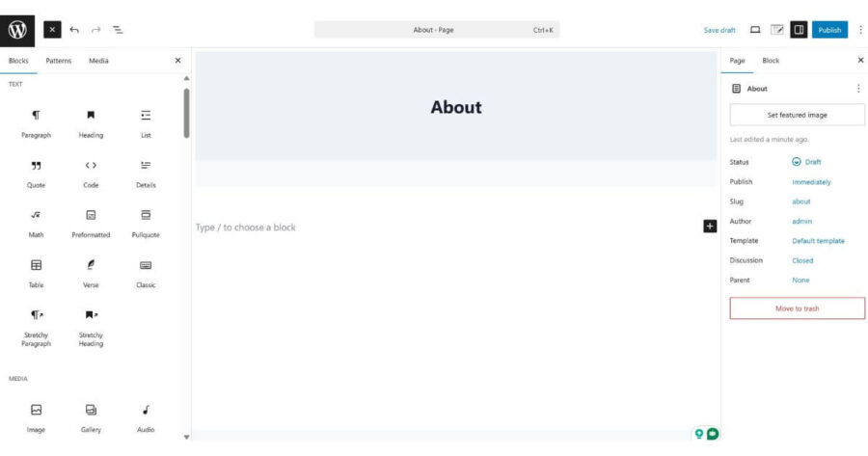Viewport: 868px width, 456px height.
Task: Open the desktop preview view options
Action: 755,30
